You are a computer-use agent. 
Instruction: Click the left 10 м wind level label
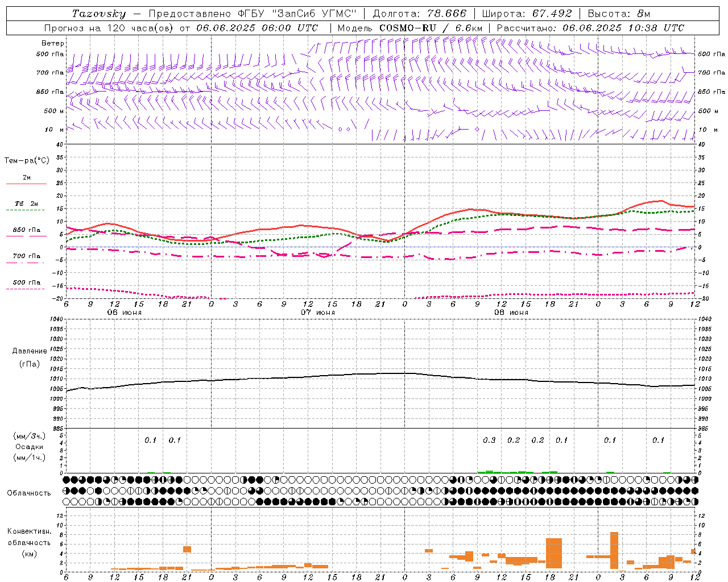54,130
